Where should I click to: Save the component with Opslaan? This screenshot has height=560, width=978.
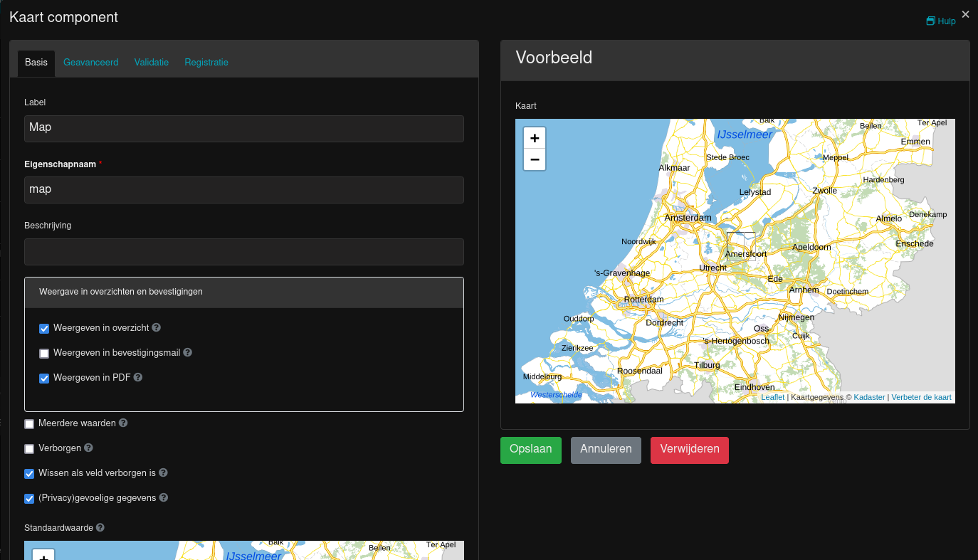pyautogui.click(x=530, y=449)
